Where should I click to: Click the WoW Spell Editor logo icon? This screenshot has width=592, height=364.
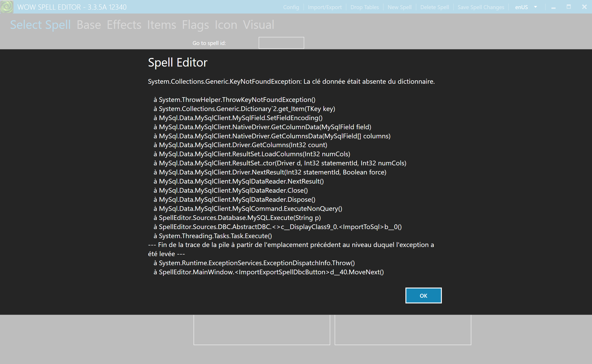pos(7,7)
